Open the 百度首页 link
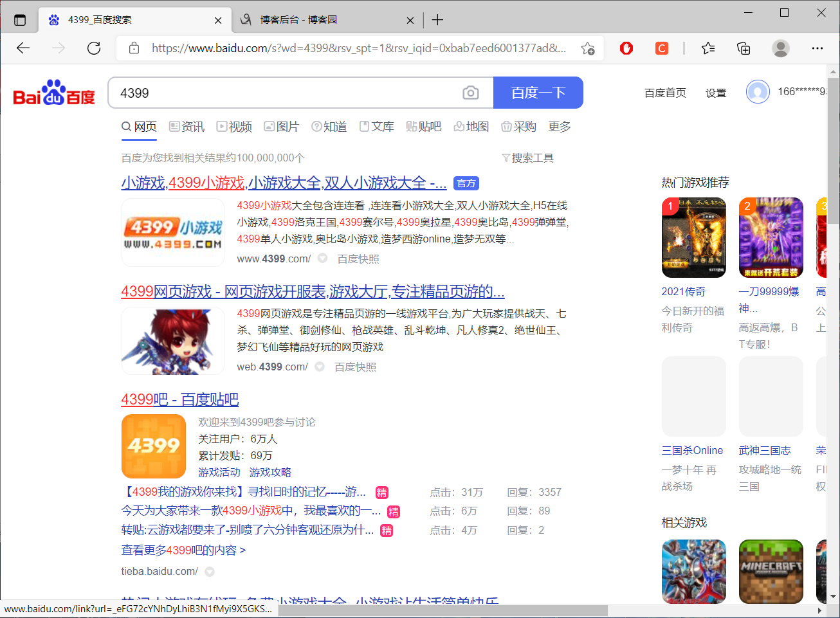 (x=665, y=93)
